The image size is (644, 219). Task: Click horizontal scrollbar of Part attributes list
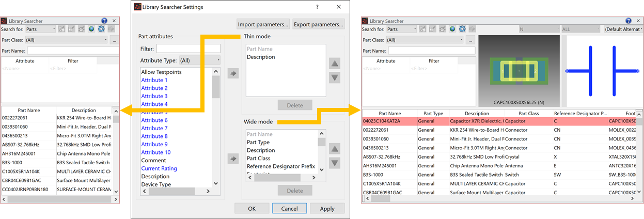pos(177,191)
